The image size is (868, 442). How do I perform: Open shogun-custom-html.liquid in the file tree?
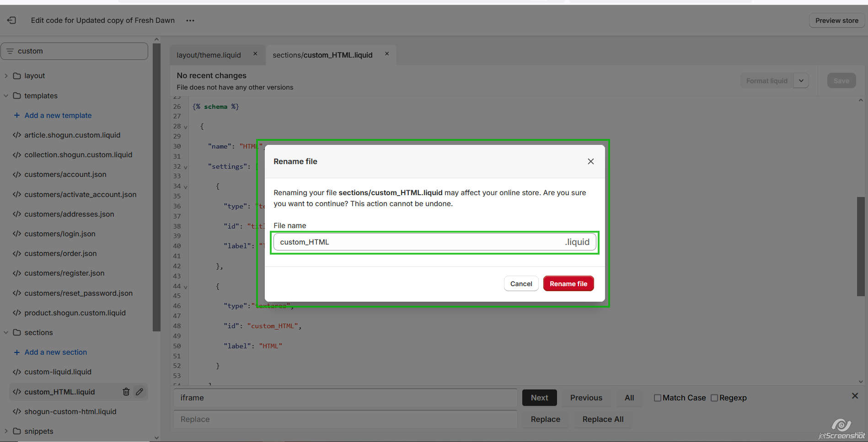(x=70, y=411)
